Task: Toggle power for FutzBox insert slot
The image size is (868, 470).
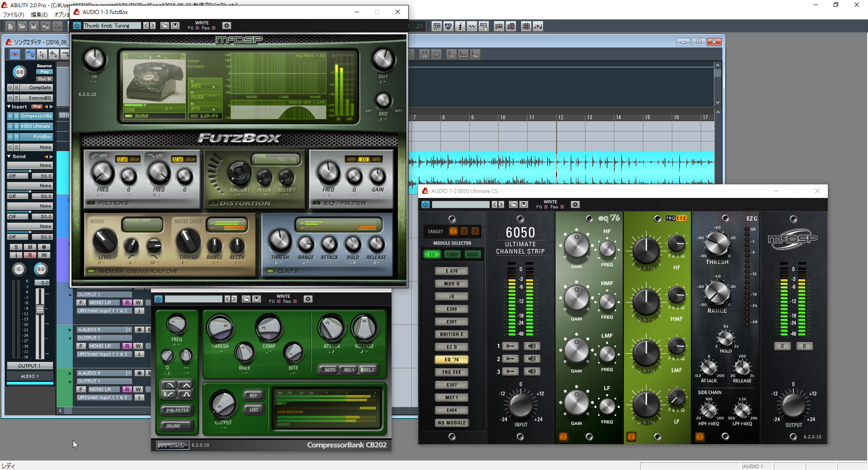Action: click(x=10, y=136)
